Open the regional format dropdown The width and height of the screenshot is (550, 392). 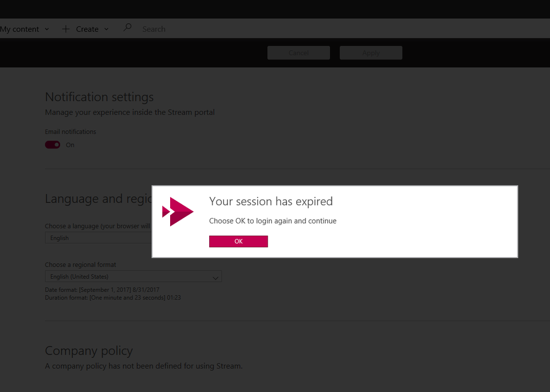point(133,276)
